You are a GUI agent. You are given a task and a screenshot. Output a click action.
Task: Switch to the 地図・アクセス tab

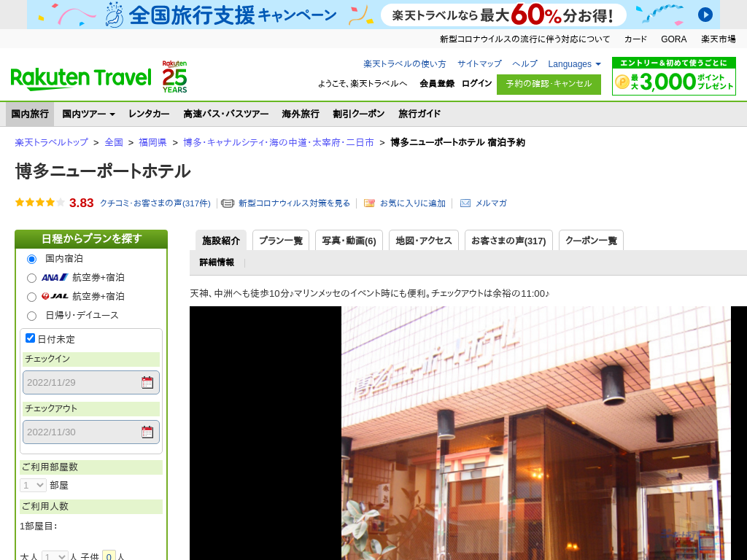tap(424, 241)
